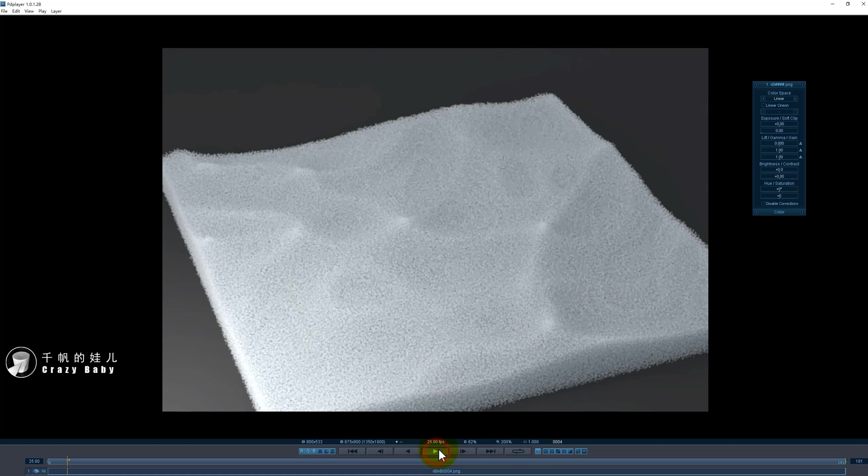The height and width of the screenshot is (476, 868).
Task: Switch to previous layer in panel header
Action: click(757, 85)
